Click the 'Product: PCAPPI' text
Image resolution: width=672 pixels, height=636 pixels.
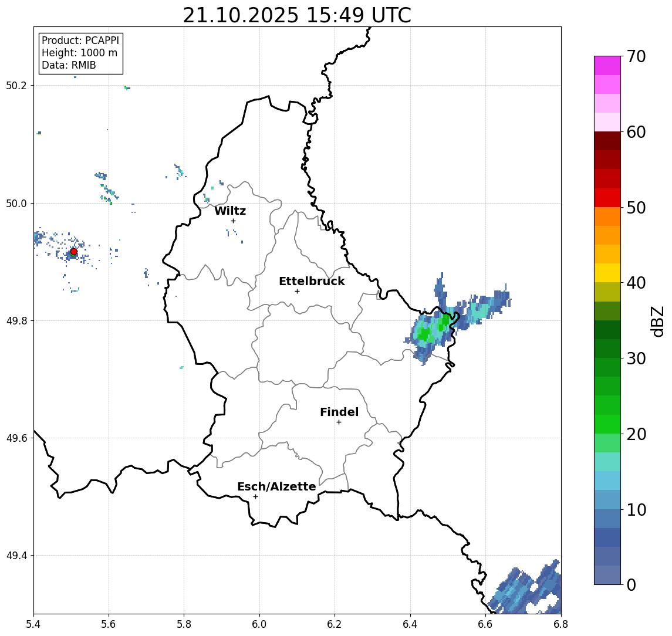click(x=80, y=40)
